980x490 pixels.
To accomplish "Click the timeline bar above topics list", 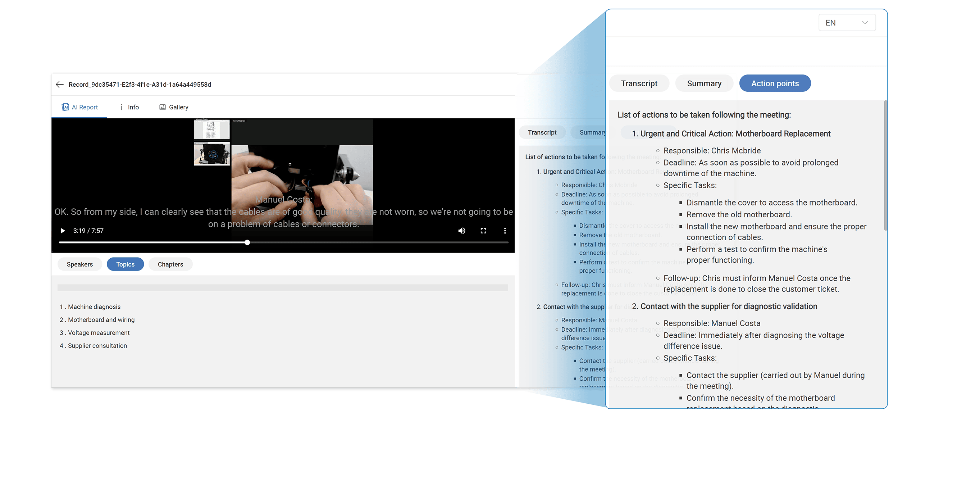I will point(283,288).
